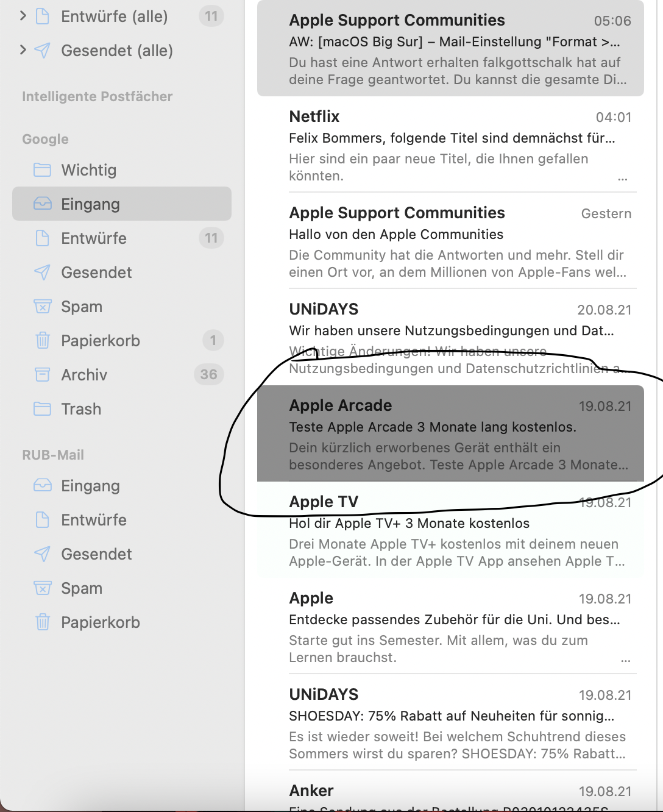Open the Entwürfe (alle) mailbox

[122, 16]
